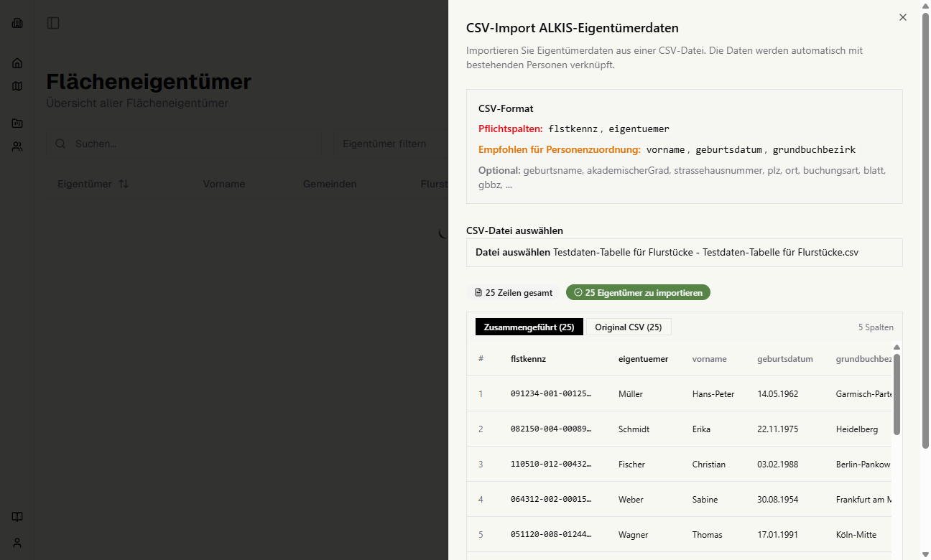Open the people owners icon in sidebar
The width and height of the screenshot is (931, 560).
point(17,146)
